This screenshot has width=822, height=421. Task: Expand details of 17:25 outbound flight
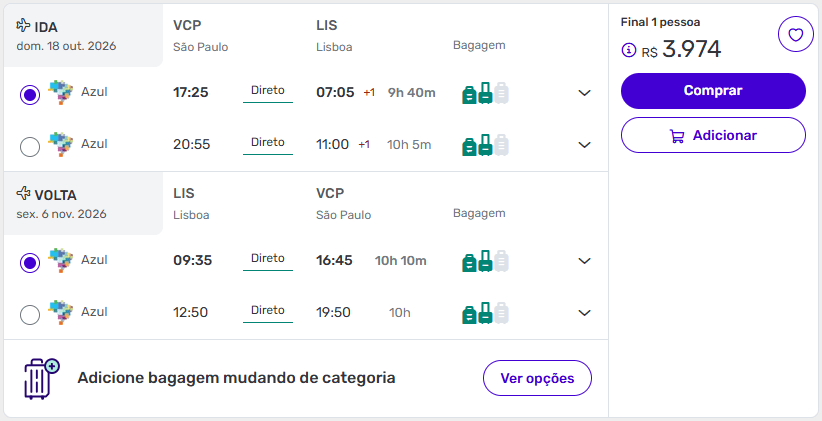pyautogui.click(x=584, y=93)
